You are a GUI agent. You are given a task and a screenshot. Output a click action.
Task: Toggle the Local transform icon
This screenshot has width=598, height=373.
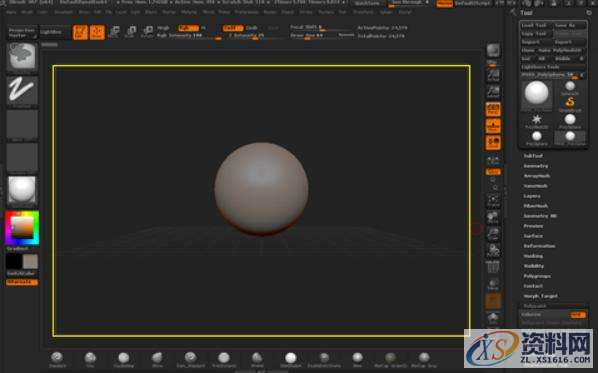pyautogui.click(x=493, y=143)
